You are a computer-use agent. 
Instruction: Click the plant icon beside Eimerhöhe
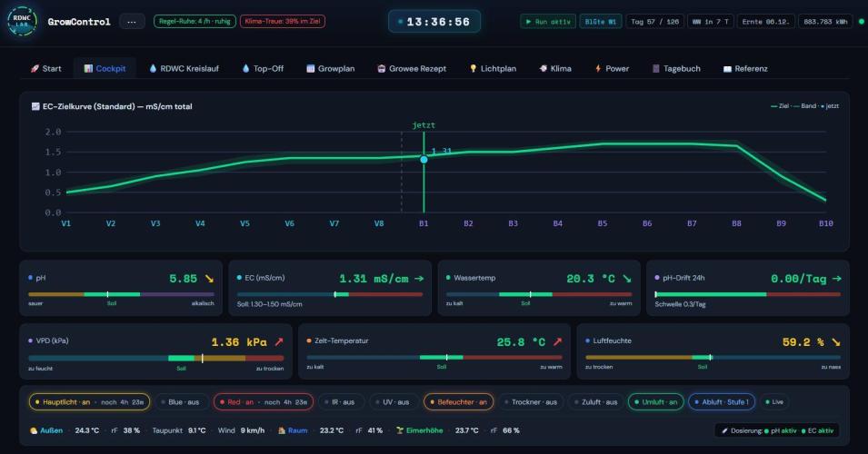(x=400, y=430)
